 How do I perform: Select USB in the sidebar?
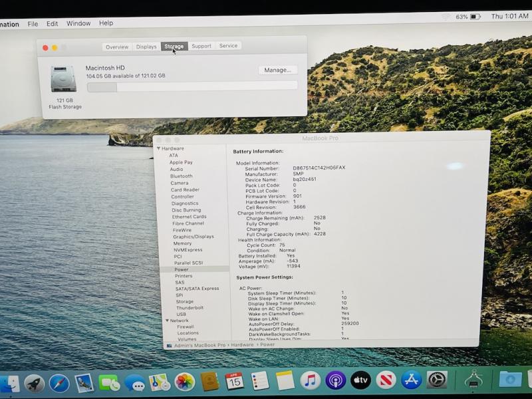[181, 314]
